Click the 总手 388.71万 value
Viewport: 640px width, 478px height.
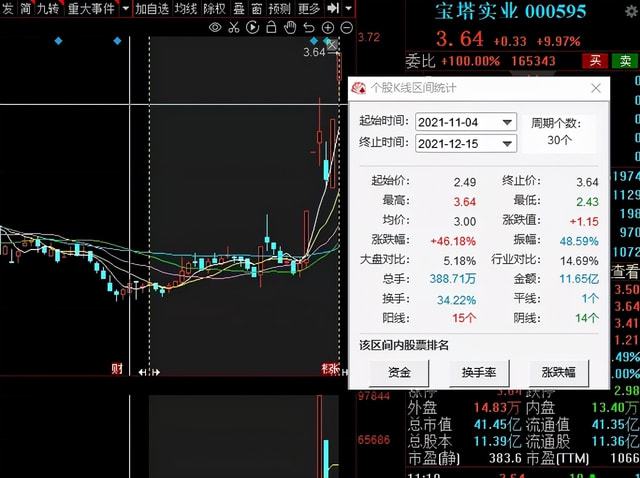(x=453, y=279)
